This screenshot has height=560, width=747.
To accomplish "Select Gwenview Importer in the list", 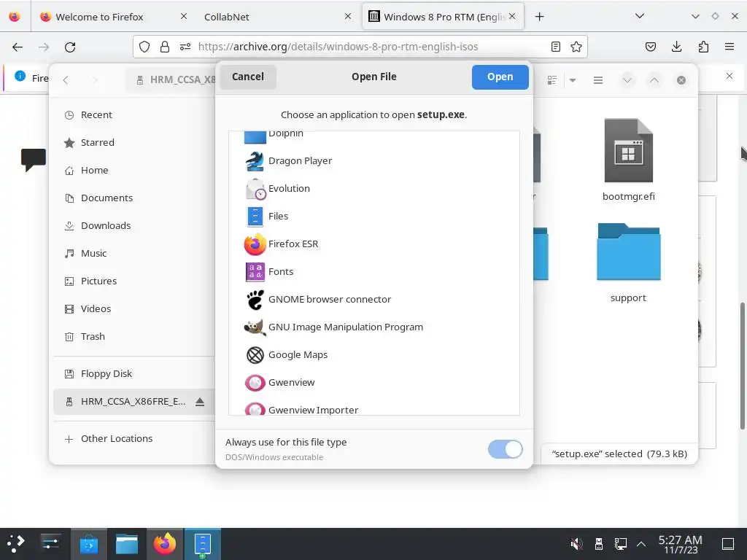I will tap(374, 408).
